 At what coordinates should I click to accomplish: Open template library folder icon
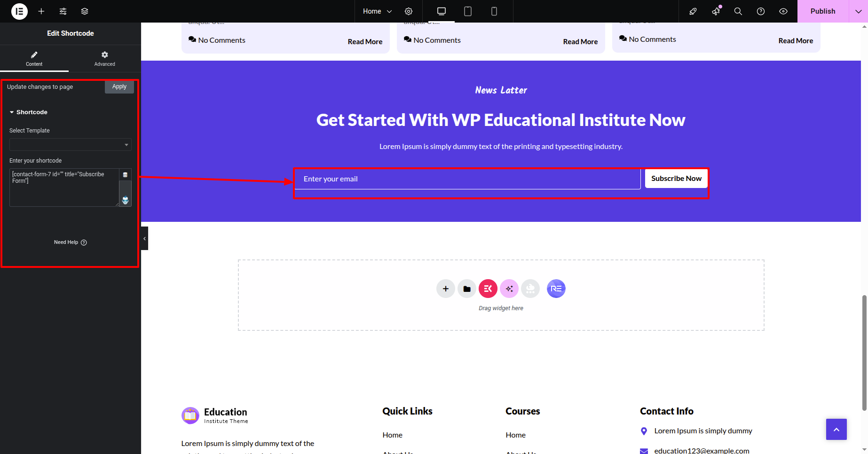point(467,289)
